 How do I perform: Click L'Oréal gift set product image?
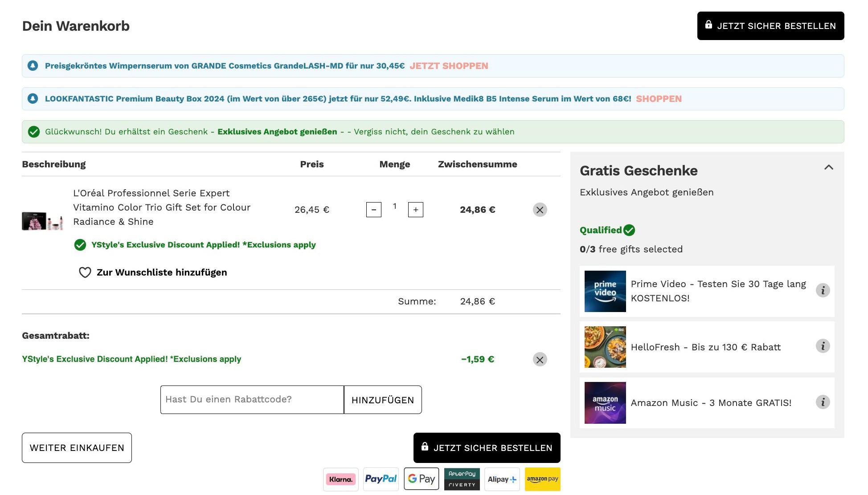point(42,221)
